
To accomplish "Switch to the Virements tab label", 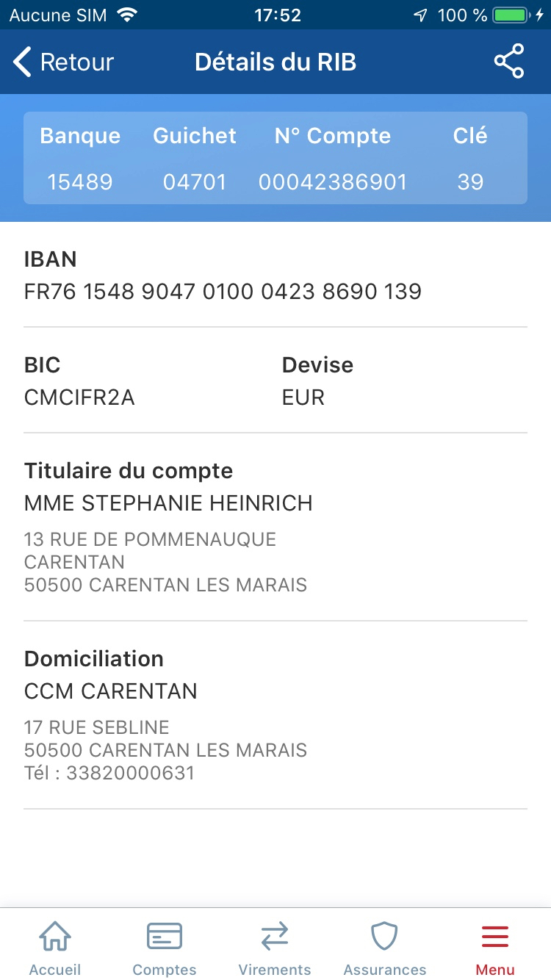I will [275, 970].
